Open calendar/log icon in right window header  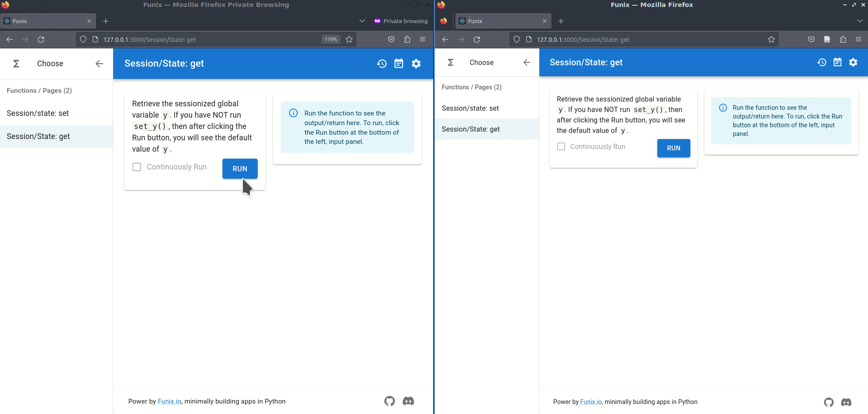838,62
